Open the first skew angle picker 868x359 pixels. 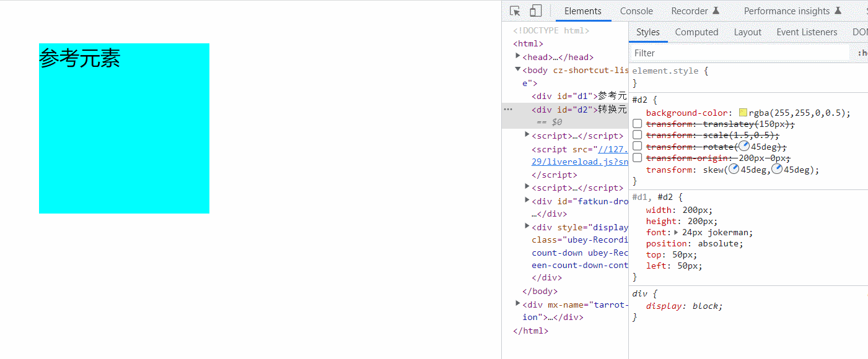[x=734, y=169]
